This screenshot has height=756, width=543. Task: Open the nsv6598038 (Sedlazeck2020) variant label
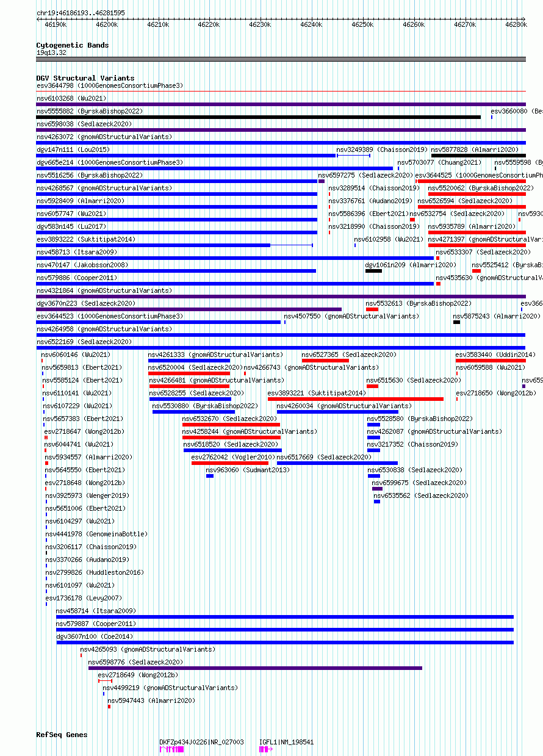coord(85,124)
